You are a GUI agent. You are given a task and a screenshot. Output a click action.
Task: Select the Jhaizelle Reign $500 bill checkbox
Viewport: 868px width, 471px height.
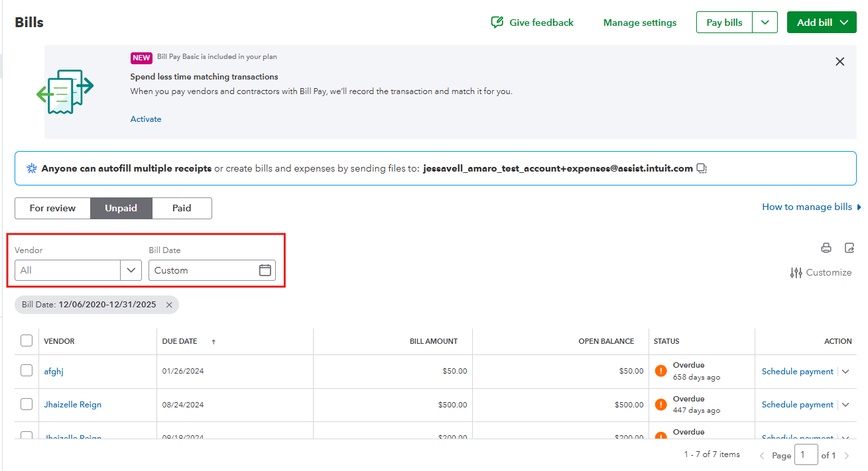(27, 404)
